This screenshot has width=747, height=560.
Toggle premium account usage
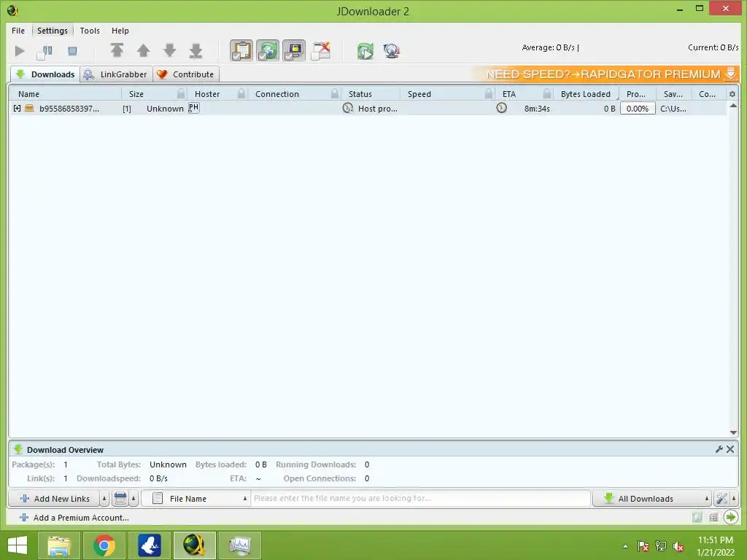point(294,50)
